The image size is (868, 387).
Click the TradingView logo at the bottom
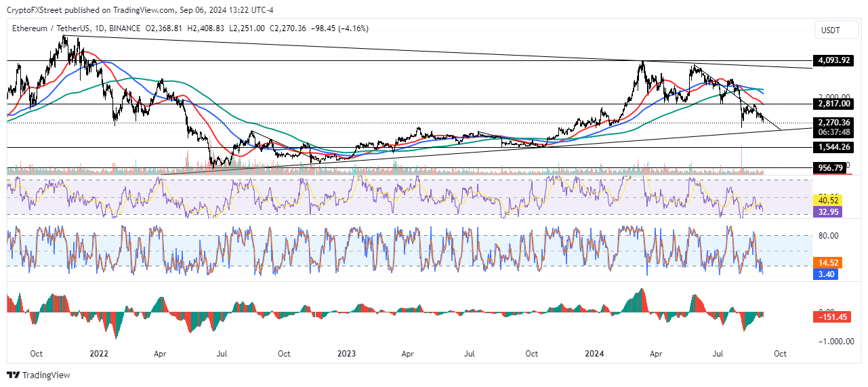pyautogui.click(x=39, y=375)
